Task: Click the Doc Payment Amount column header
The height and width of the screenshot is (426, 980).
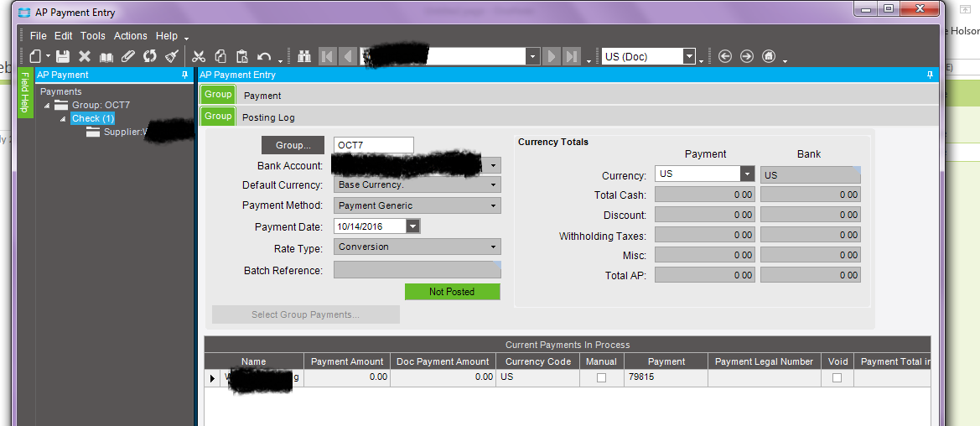Action: (x=443, y=361)
